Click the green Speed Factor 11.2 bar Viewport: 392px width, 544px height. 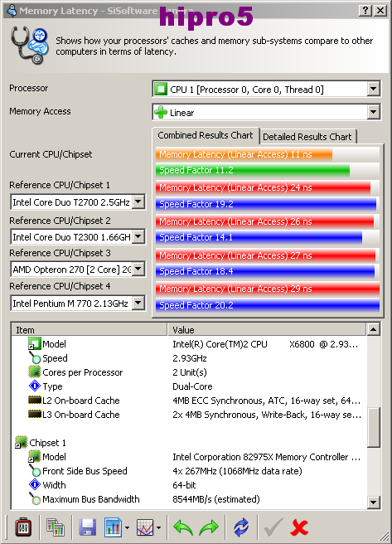coord(253,170)
